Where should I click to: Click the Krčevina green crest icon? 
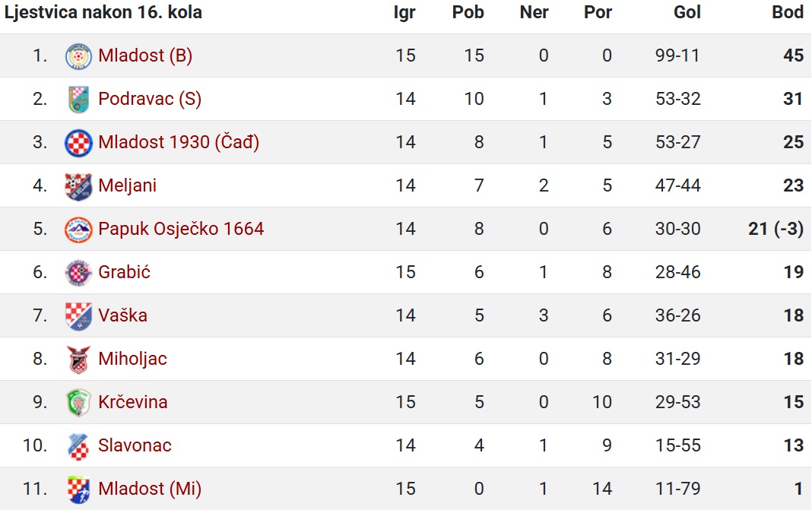78,403
